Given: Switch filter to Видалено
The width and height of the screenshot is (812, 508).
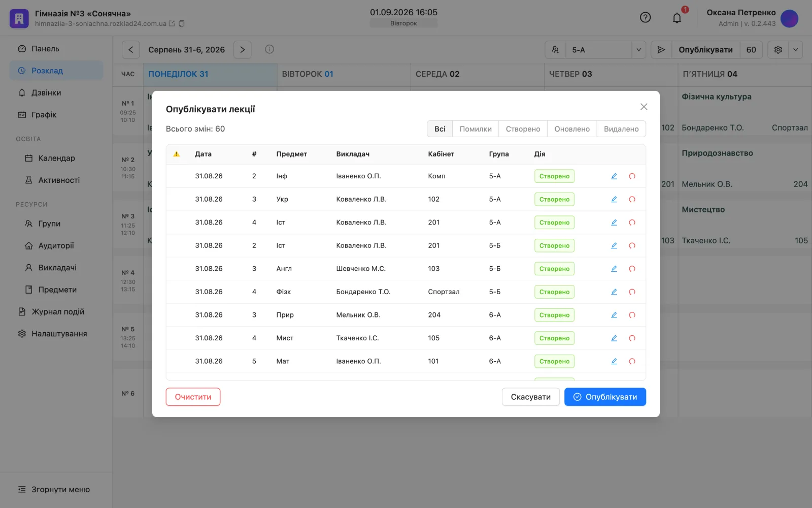Looking at the screenshot, I should coord(621,129).
